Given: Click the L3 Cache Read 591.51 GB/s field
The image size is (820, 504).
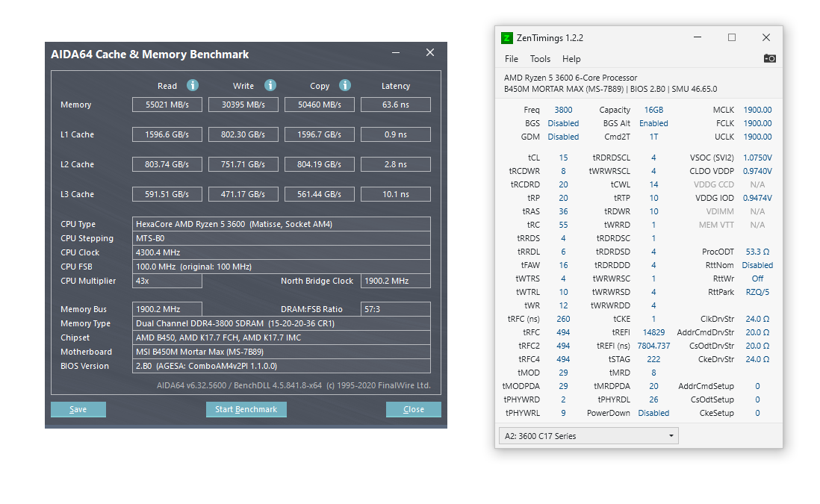Looking at the screenshot, I should click(x=167, y=194).
